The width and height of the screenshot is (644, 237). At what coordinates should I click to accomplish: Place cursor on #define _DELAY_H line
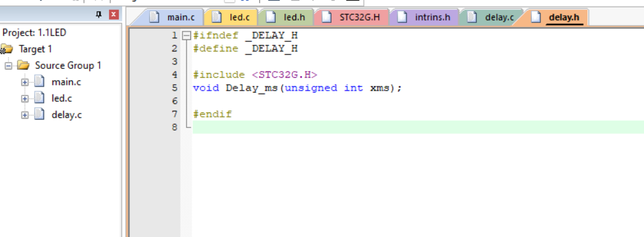[x=246, y=49]
